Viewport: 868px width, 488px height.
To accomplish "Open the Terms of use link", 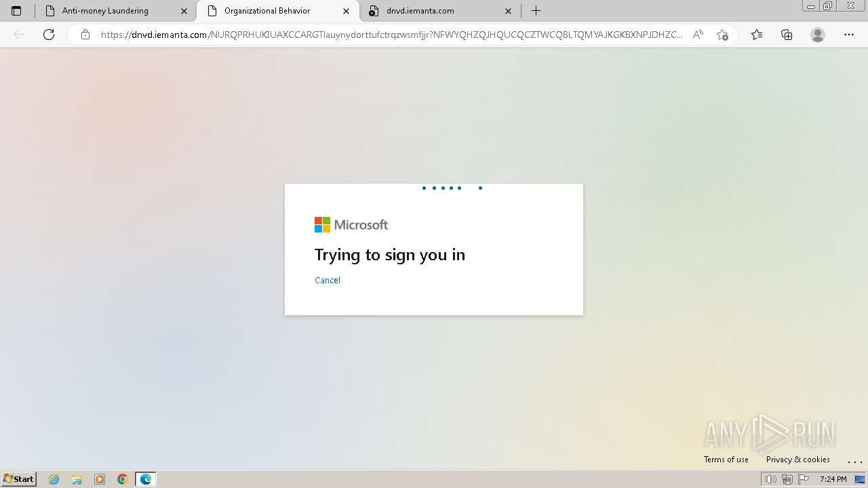I will click(726, 460).
